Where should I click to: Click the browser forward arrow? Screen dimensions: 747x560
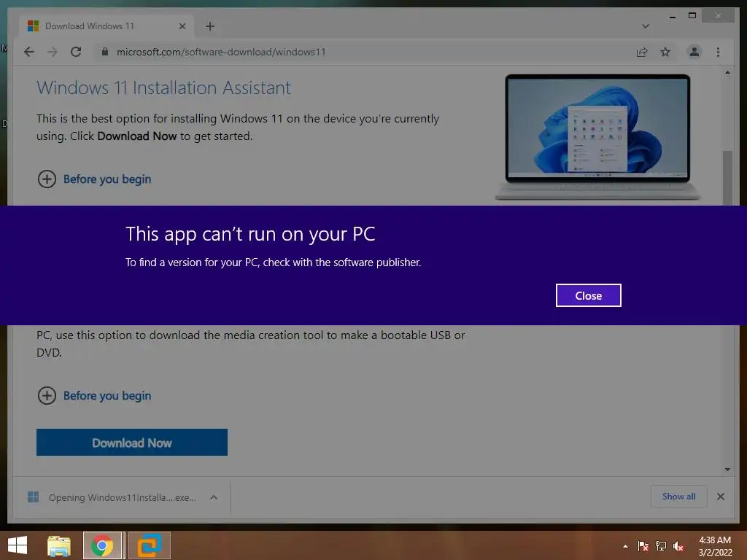point(53,52)
